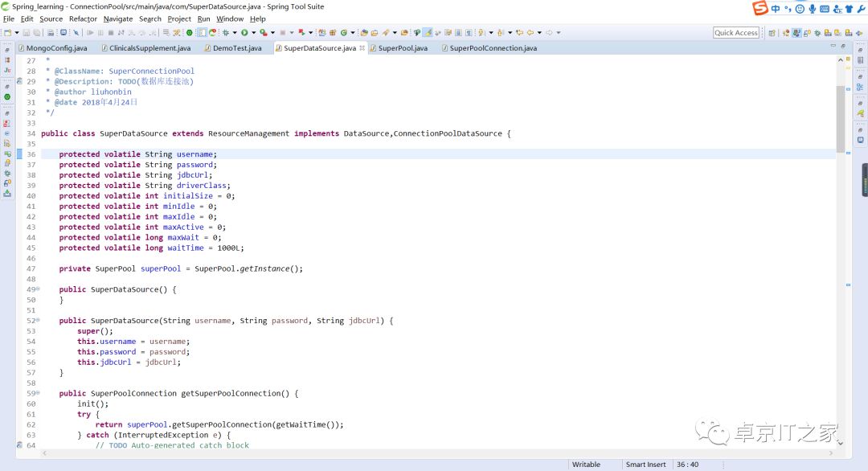Click the Sogou emoji smiley icon
The image size is (868, 471).
[800, 8]
